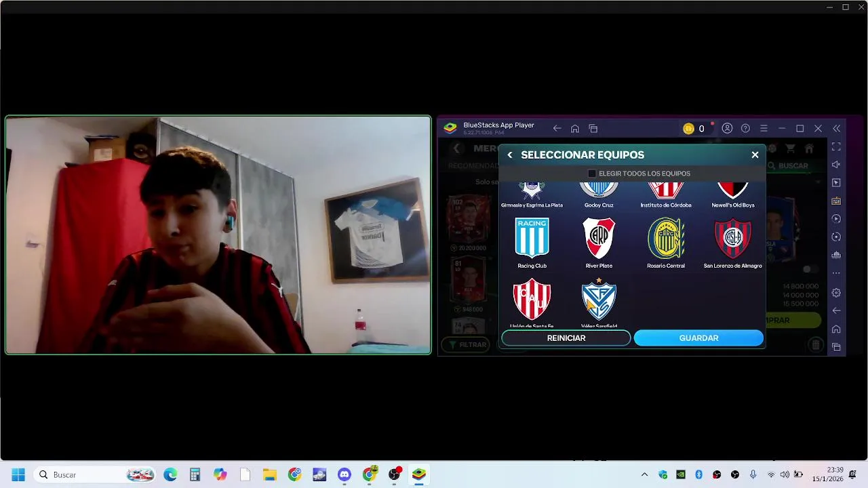The height and width of the screenshot is (488, 868).
Task: Click the macro recorder icon in BlueStacks sidebar
Action: (x=836, y=219)
